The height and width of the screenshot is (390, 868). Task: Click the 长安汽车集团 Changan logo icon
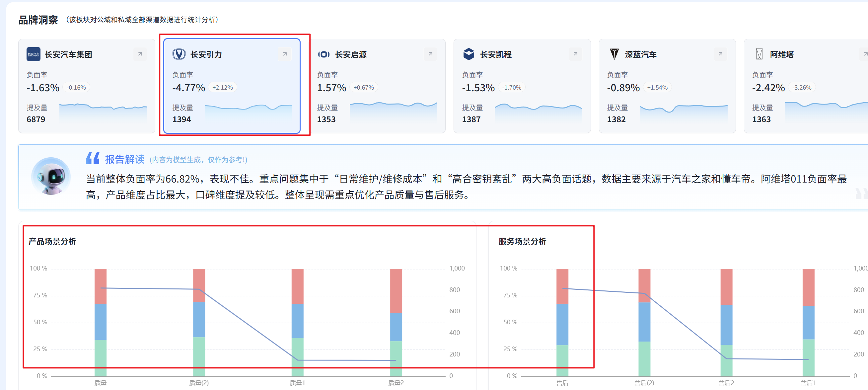click(34, 54)
